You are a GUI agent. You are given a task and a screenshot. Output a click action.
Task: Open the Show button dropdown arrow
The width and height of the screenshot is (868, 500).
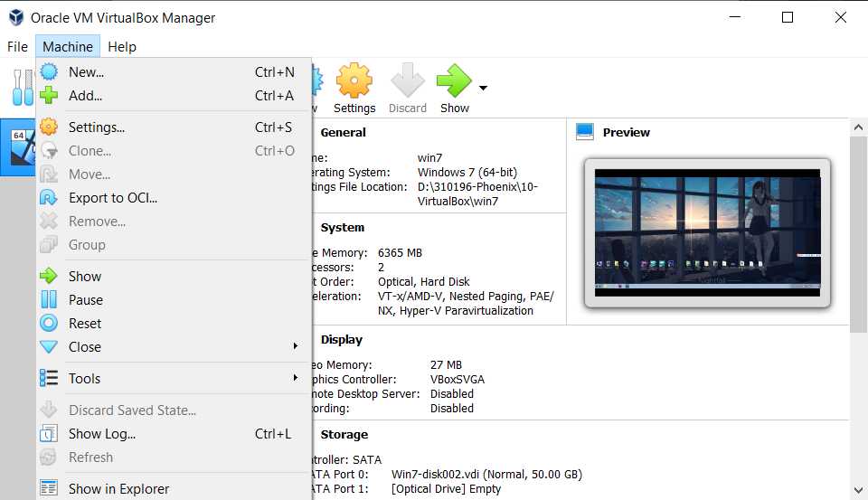(x=483, y=88)
